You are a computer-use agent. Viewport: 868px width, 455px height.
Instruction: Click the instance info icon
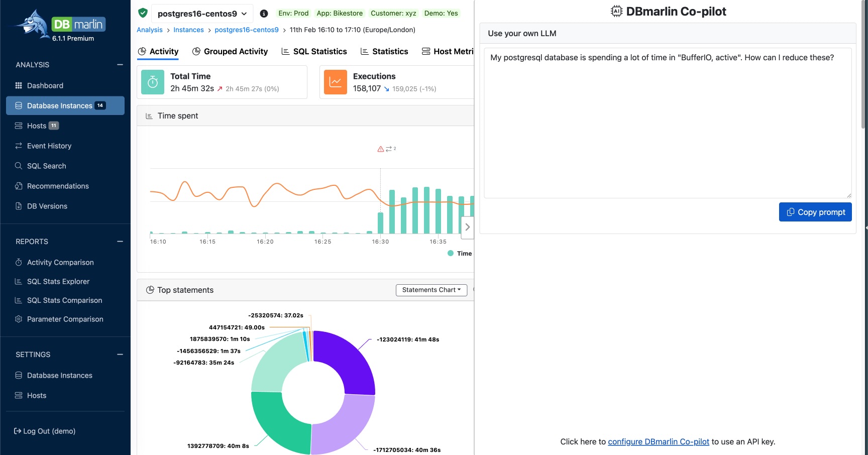264,14
